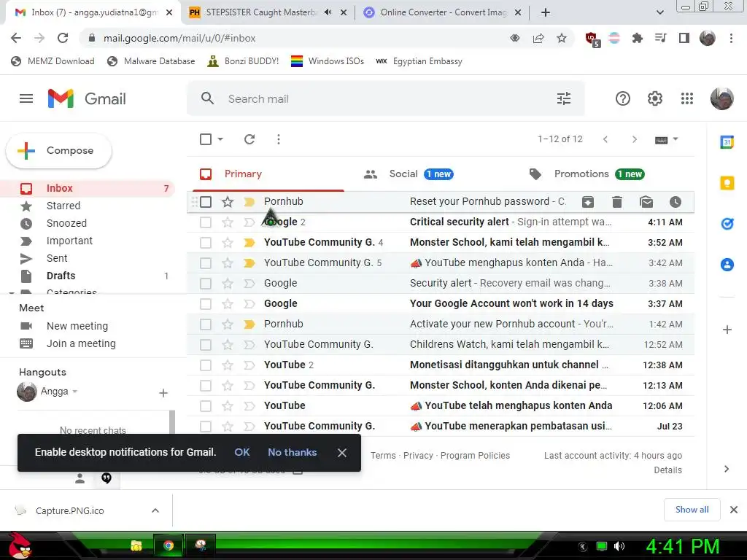
Task: Click the Chrome address bar URL
Action: point(179,38)
